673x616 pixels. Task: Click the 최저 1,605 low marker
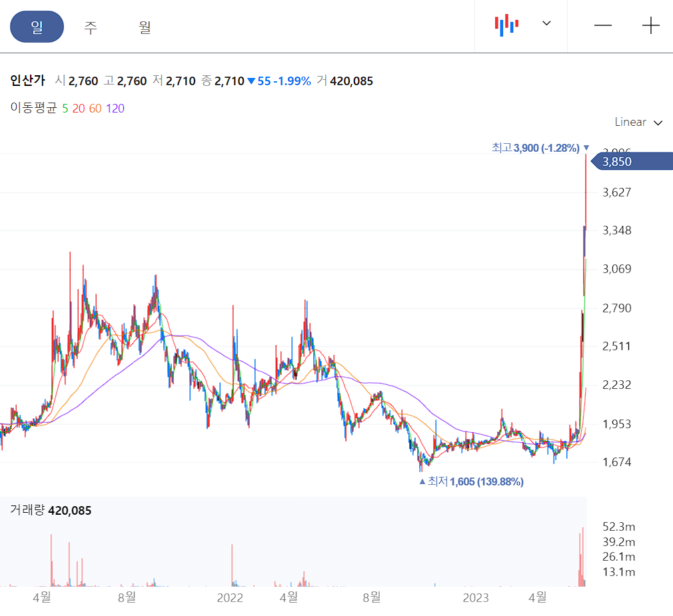[471, 481]
